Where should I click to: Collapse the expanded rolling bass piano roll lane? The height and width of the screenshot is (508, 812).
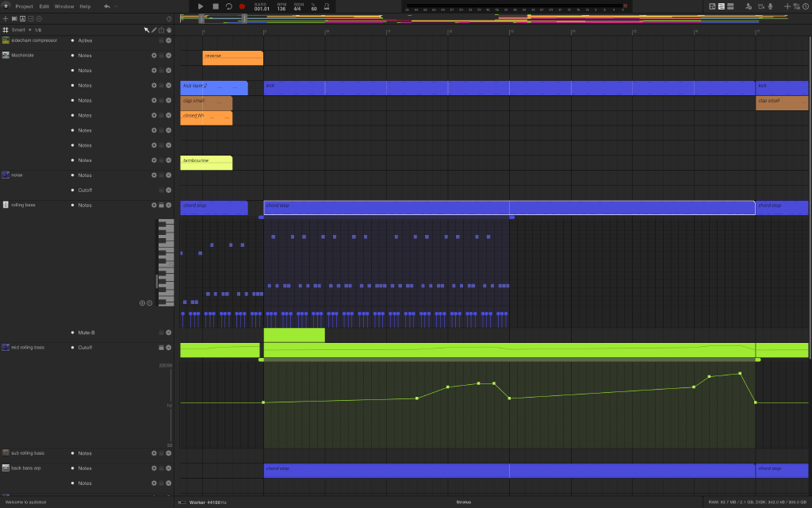pos(163,205)
